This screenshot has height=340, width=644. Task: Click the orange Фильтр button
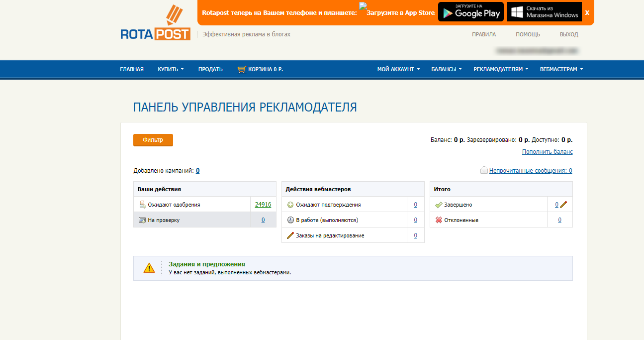click(153, 140)
